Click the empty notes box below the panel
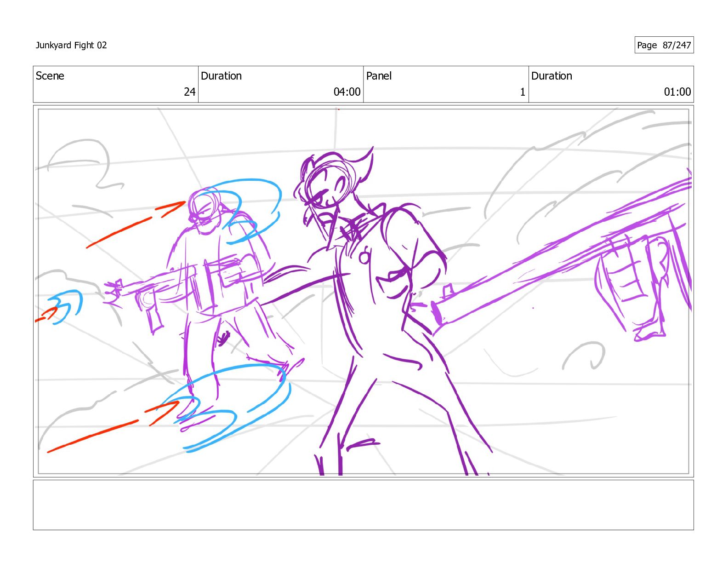Viewport: 728px width, 563px height. pos(364,505)
